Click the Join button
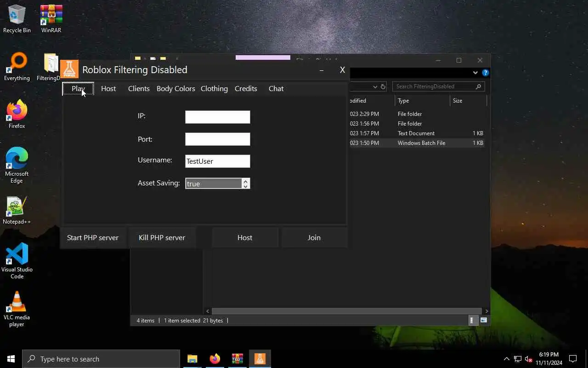588x368 pixels. click(314, 238)
